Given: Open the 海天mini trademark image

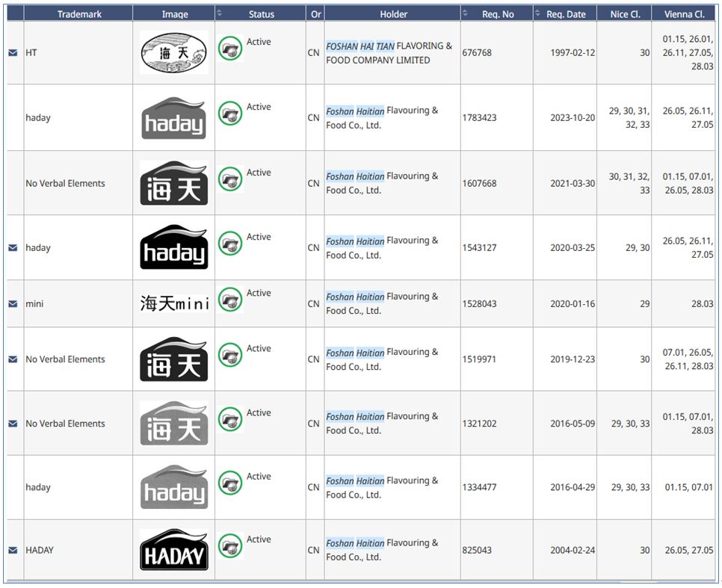Looking at the screenshot, I should (174, 304).
